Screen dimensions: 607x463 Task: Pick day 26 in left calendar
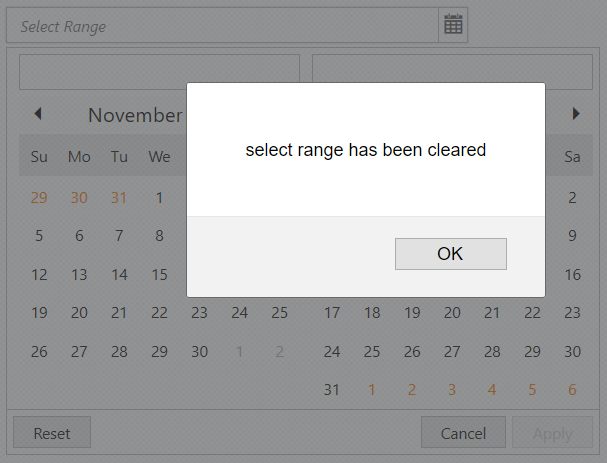pos(39,351)
